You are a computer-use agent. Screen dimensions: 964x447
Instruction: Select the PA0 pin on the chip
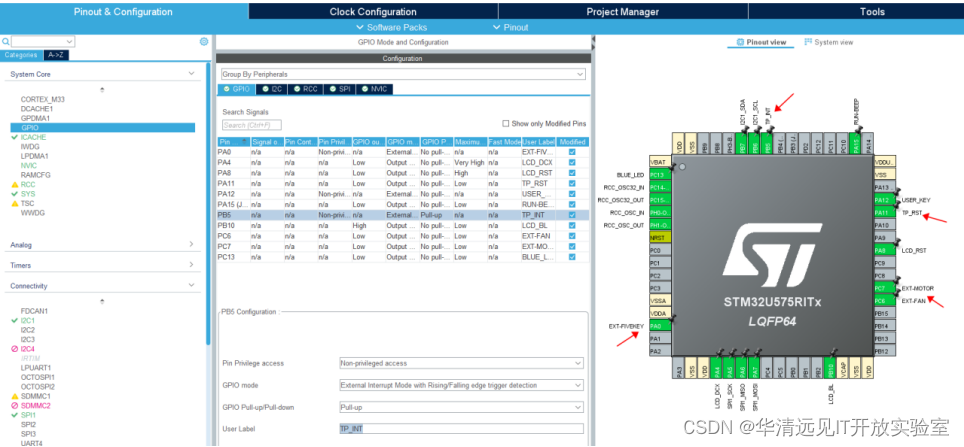[x=660, y=326]
